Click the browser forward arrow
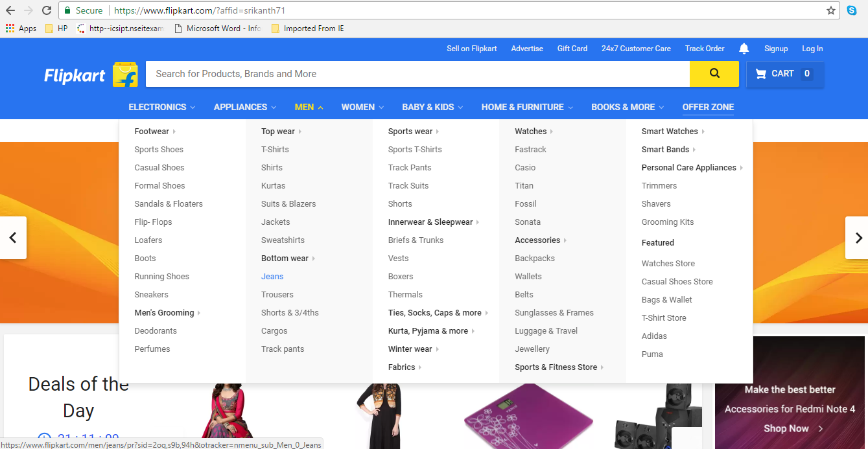868x449 pixels. (x=29, y=10)
